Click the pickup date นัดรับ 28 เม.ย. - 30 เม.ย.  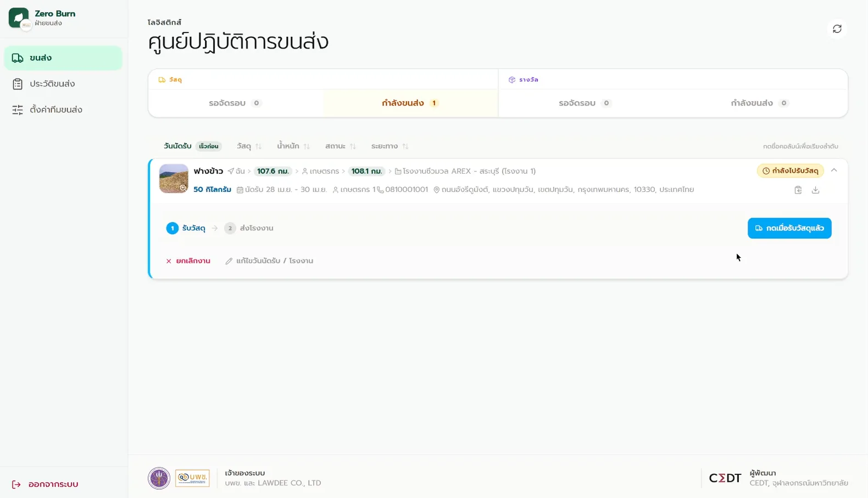(282, 190)
